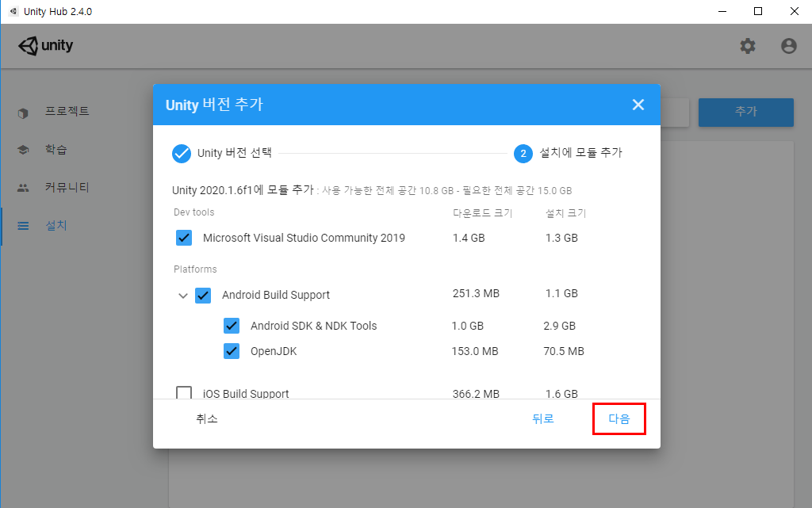Click the 학습 graduation cap icon

pos(23,150)
